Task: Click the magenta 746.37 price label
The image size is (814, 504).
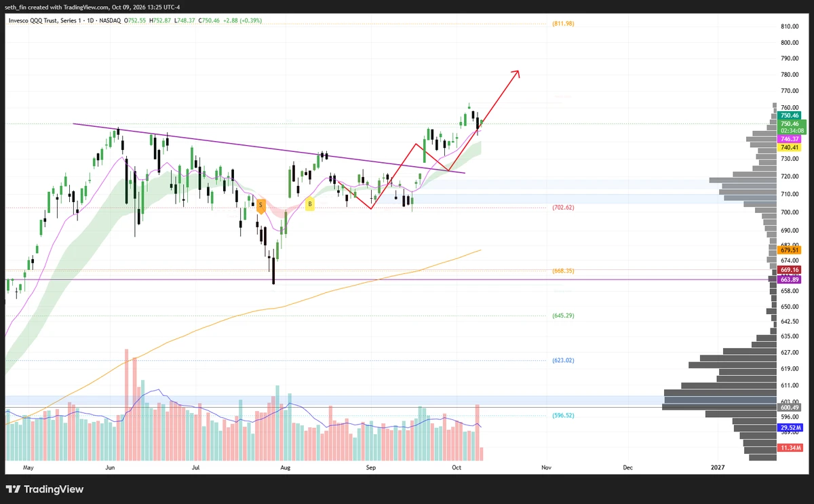Action: click(x=790, y=139)
